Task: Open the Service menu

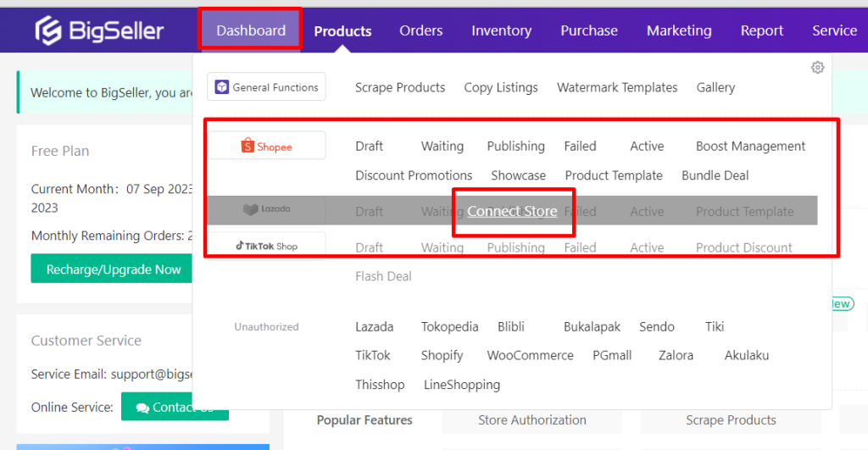Action: pyautogui.click(x=834, y=31)
